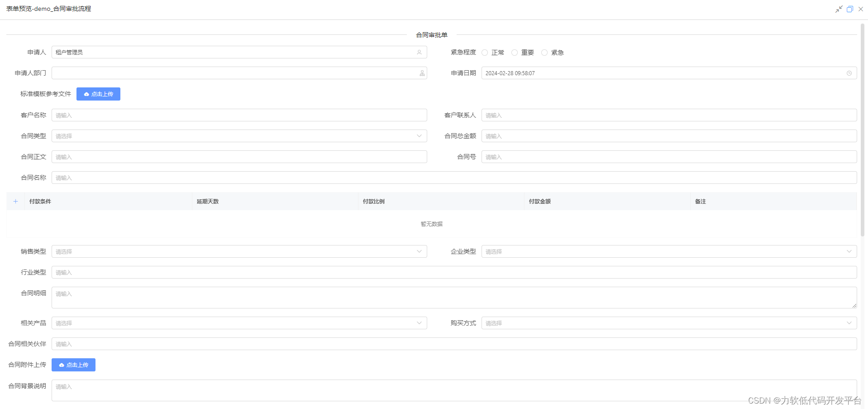The height and width of the screenshot is (409, 868).
Task: Click the shrink dialog icon at top right
Action: point(839,9)
